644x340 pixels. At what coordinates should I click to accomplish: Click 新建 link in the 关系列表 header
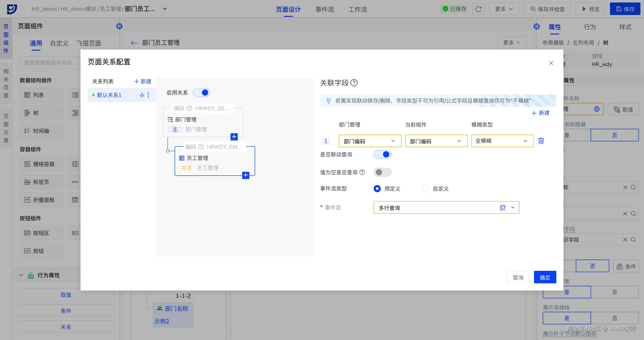[x=143, y=81]
